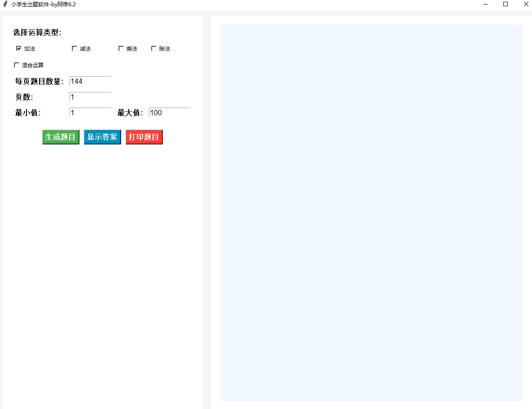The image size is (532, 409).
Task: Close the 小学生出题软件 window
Action: [x=526, y=4]
